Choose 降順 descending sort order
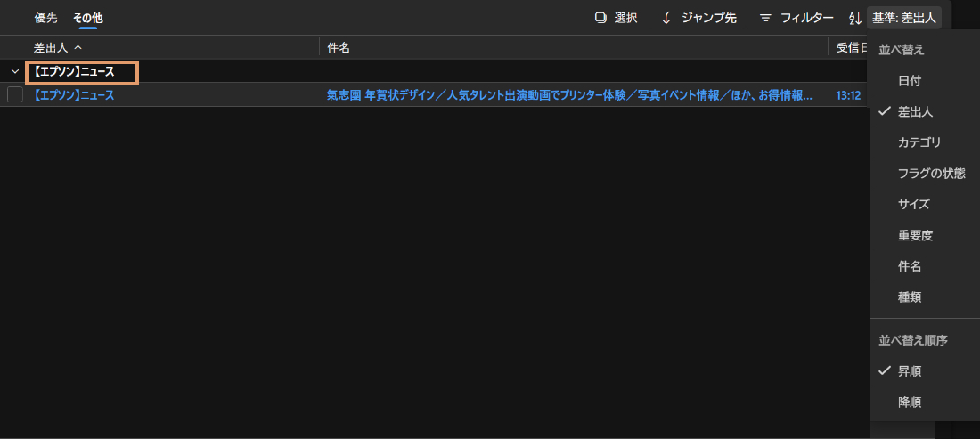Viewport: 980px width, 439px height. pyautogui.click(x=910, y=402)
